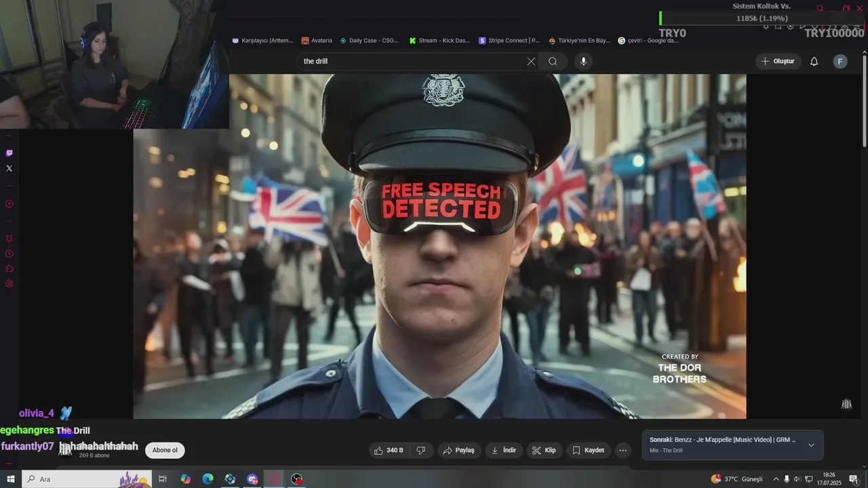The width and height of the screenshot is (868, 488).
Task: Click chat username olivia_4
Action: pos(37,413)
